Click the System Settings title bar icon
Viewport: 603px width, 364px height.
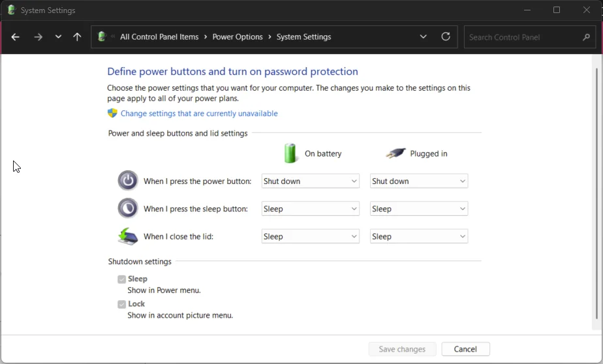click(x=11, y=10)
